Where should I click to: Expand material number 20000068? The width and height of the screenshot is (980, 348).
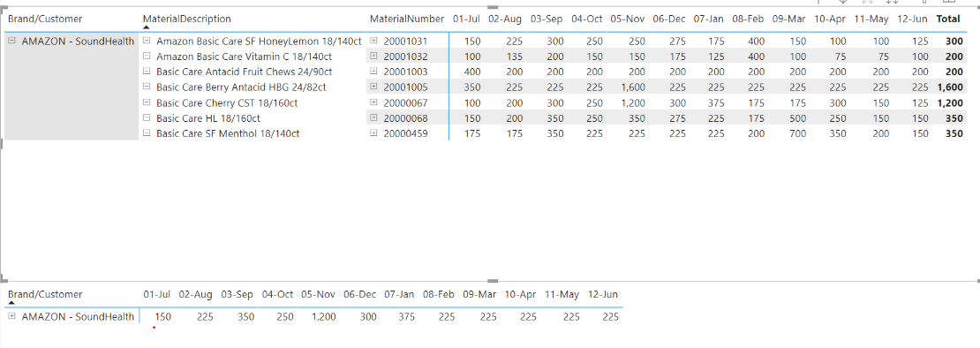coord(374,117)
